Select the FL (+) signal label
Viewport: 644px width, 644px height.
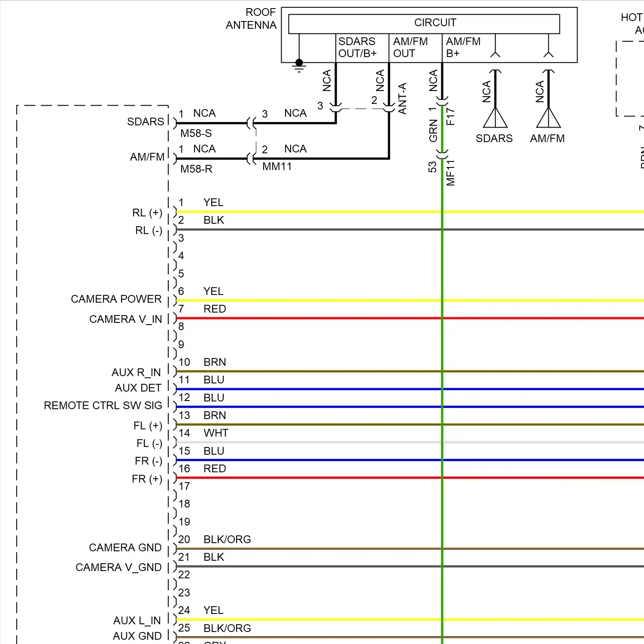[148, 425]
